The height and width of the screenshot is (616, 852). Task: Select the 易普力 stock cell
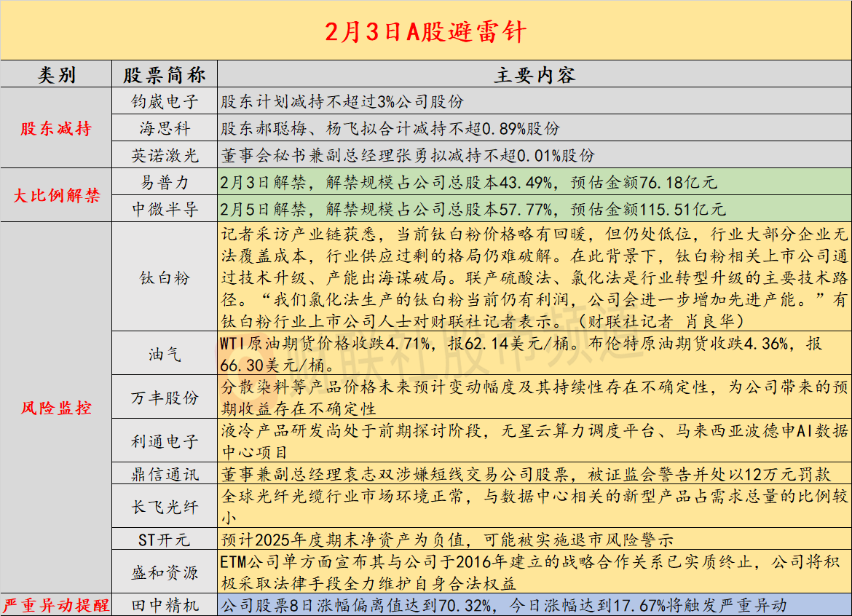(165, 182)
